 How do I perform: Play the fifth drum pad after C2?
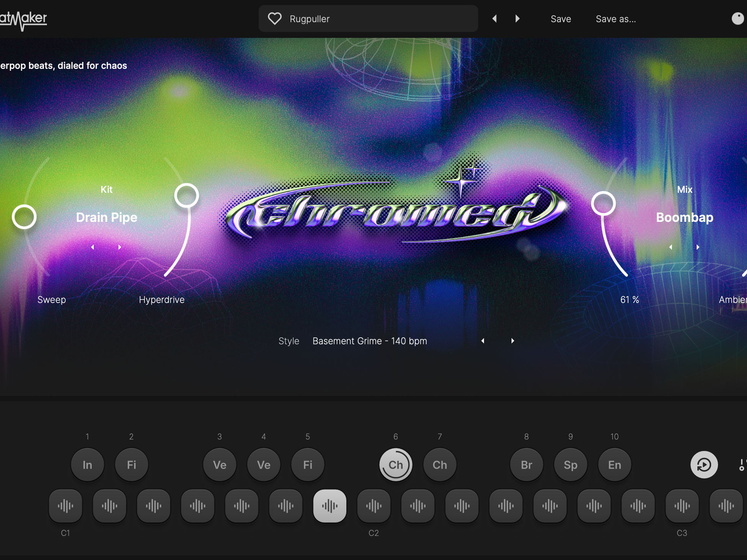(x=594, y=506)
